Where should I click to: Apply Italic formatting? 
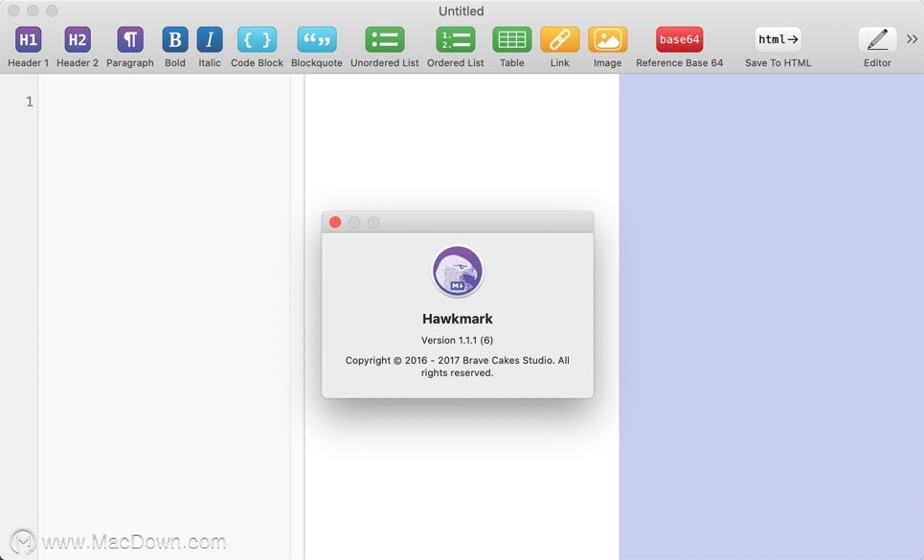pos(209,40)
